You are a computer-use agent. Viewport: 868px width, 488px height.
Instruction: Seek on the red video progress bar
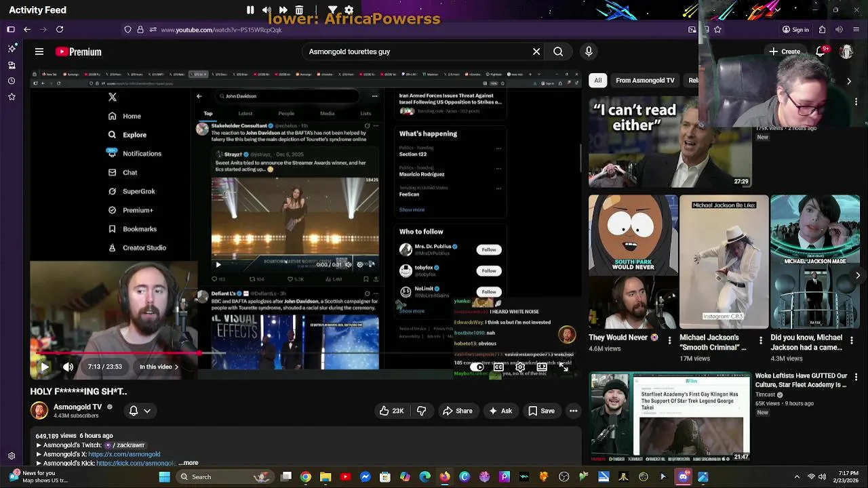coord(306,353)
